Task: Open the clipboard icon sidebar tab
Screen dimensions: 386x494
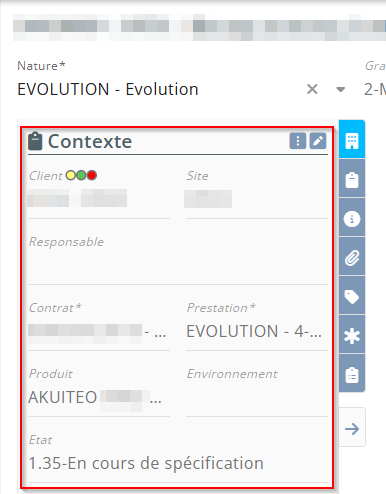Action: [352, 180]
